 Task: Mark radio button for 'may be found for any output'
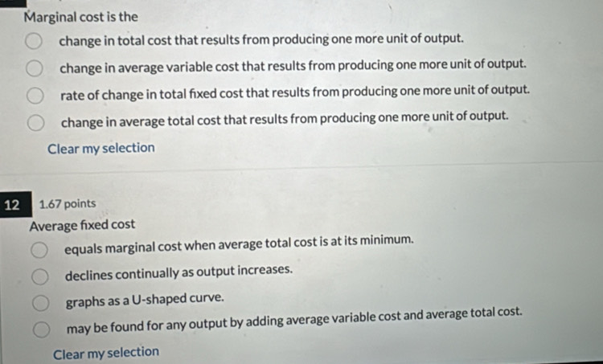click(x=40, y=329)
